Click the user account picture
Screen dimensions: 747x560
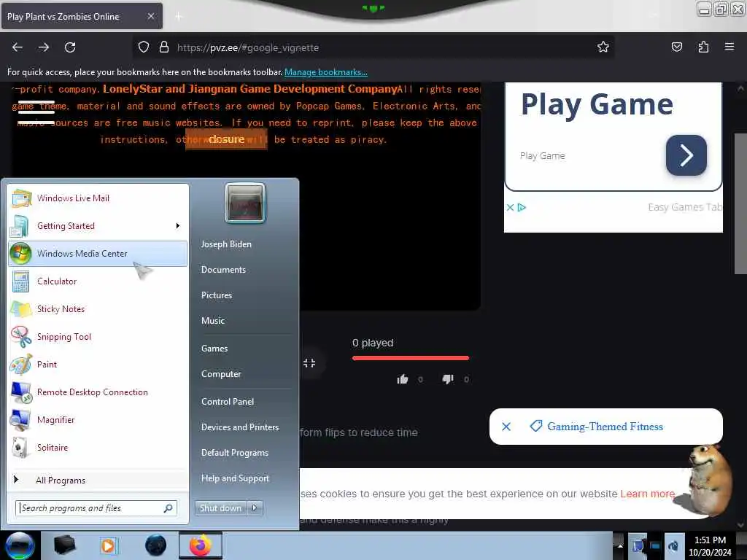[245, 203]
